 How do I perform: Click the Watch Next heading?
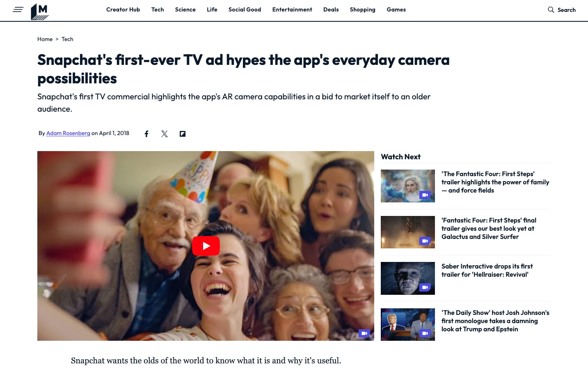click(400, 157)
